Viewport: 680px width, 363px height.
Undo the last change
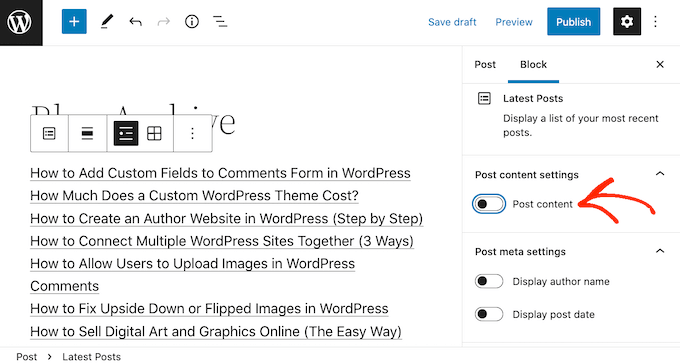[x=135, y=22]
